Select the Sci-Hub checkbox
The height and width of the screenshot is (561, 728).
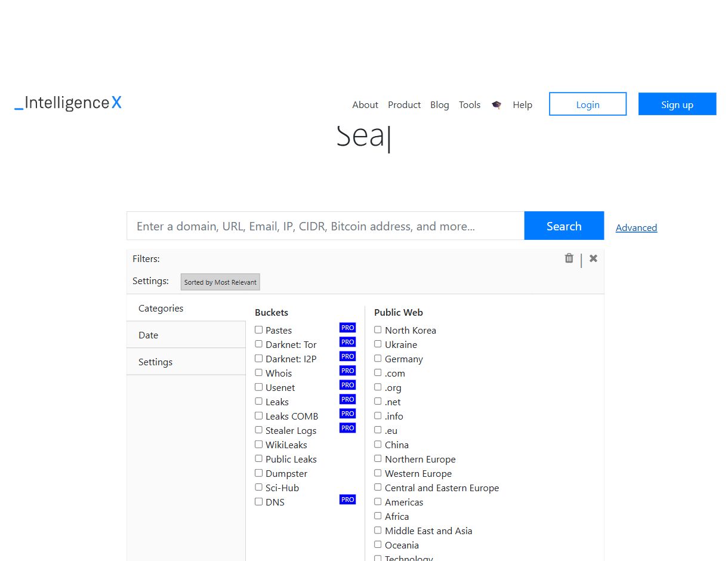click(259, 487)
